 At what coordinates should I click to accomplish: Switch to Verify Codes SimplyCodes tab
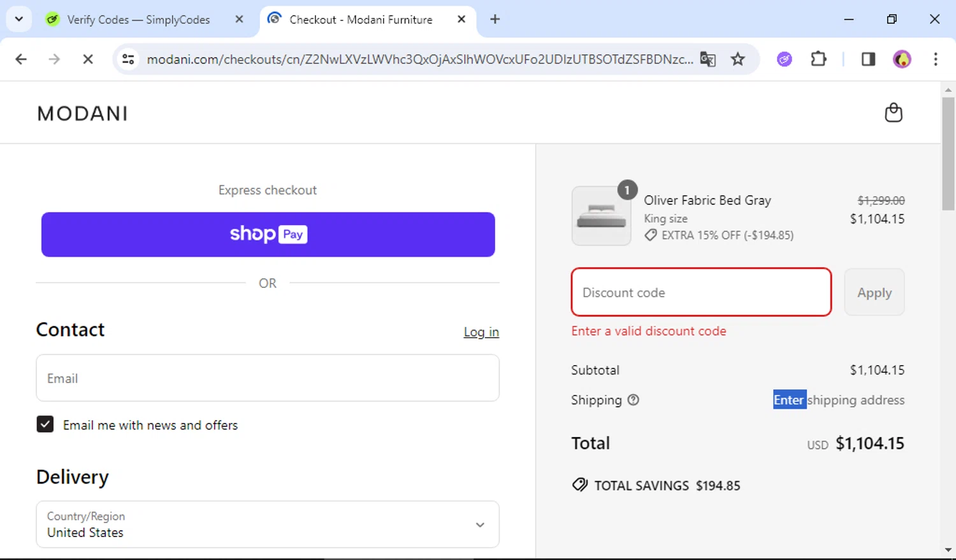click(138, 20)
